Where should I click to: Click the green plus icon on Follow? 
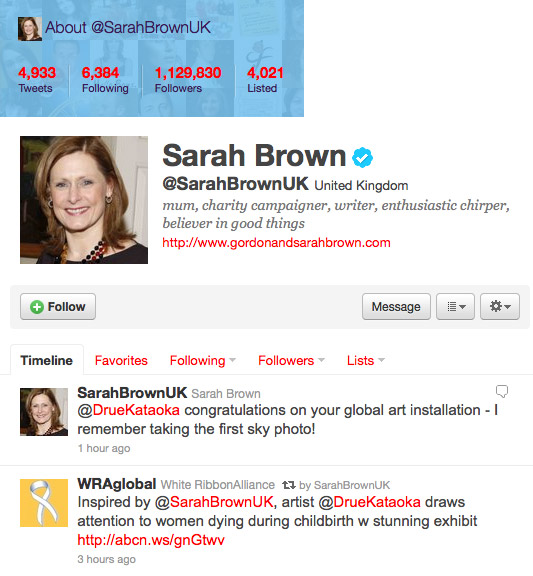click(37, 307)
